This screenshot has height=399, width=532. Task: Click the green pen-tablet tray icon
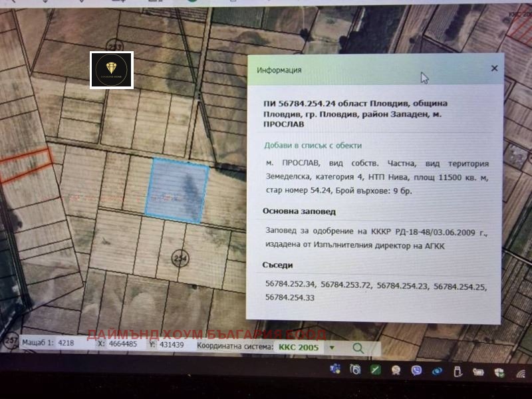pos(376,370)
